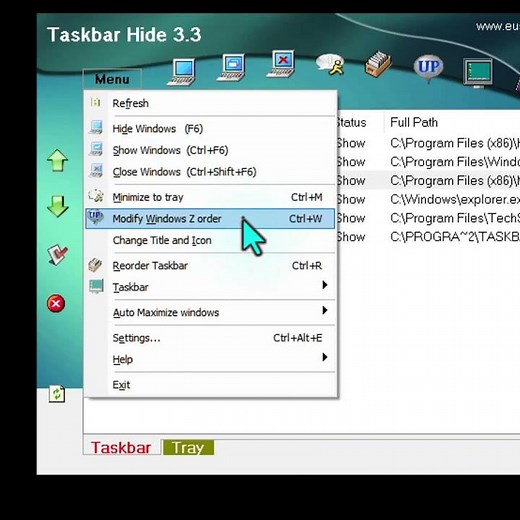Click the Full Path column header
The image size is (520, 520).
pos(452,122)
